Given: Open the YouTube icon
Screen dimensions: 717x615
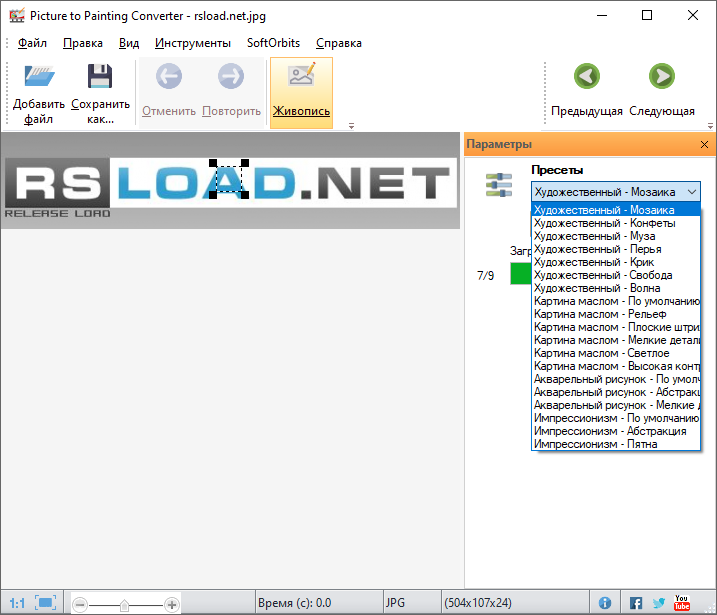Looking at the screenshot, I should [682, 603].
